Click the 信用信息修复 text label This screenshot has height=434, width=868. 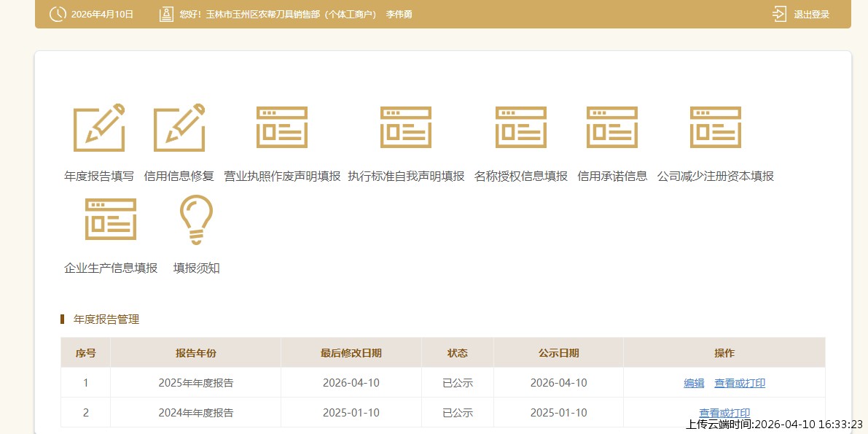(179, 176)
